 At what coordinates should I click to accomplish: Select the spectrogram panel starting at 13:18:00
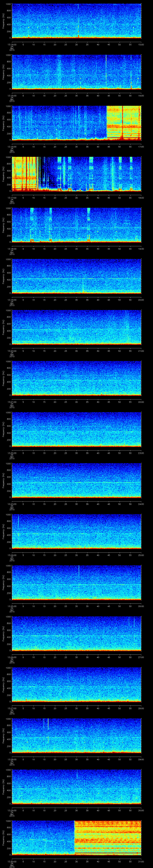pos(76,225)
